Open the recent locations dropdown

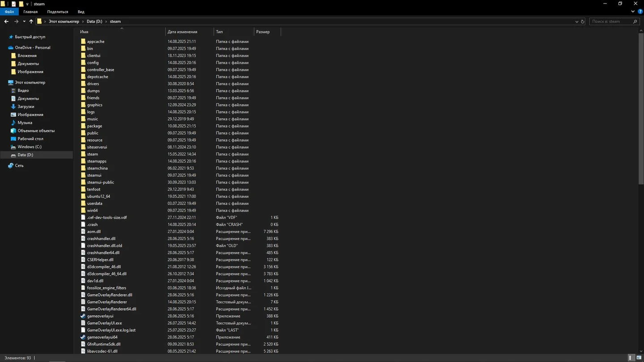point(24,21)
